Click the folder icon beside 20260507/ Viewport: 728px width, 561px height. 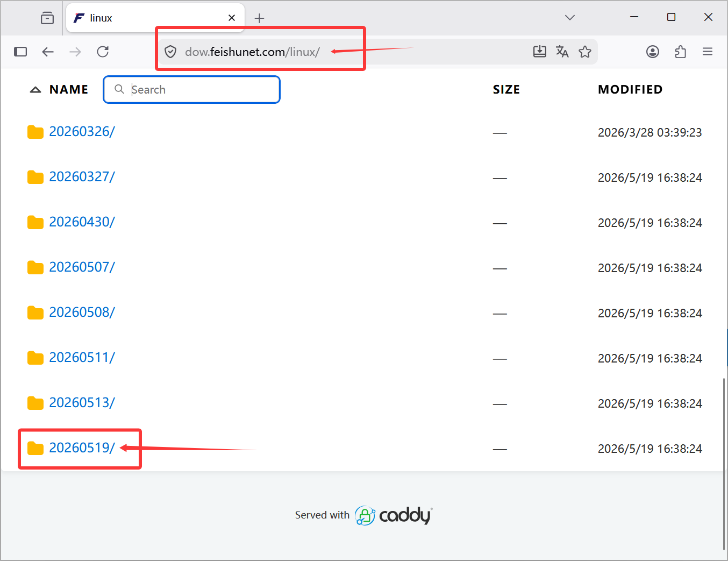[35, 267]
